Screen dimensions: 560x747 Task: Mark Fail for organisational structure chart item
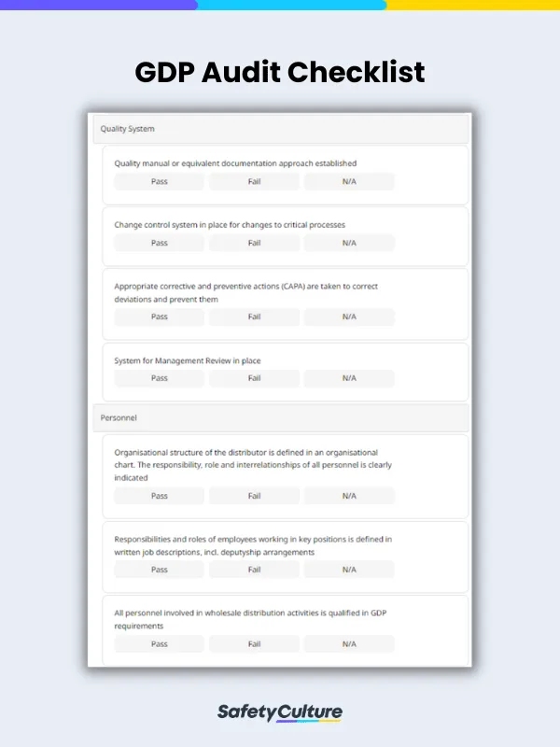point(253,496)
